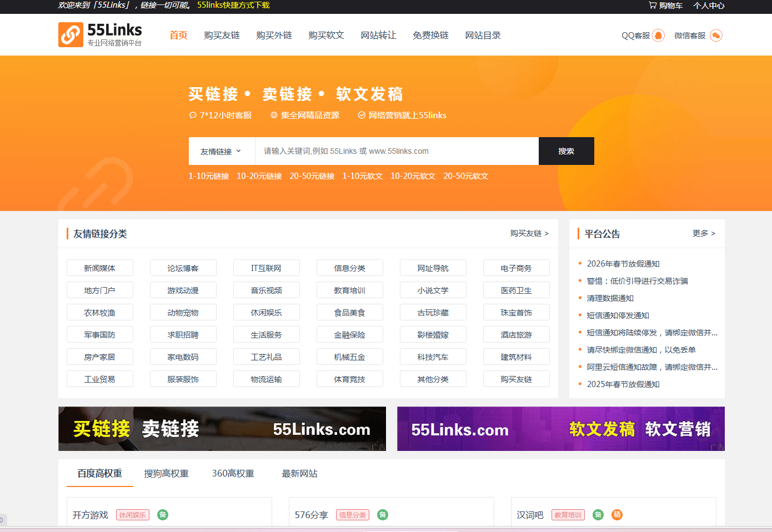Image resolution: width=772 pixels, height=532 pixels.
Task: Switch to the 搜狗高权重 tab
Action: pyautogui.click(x=167, y=474)
